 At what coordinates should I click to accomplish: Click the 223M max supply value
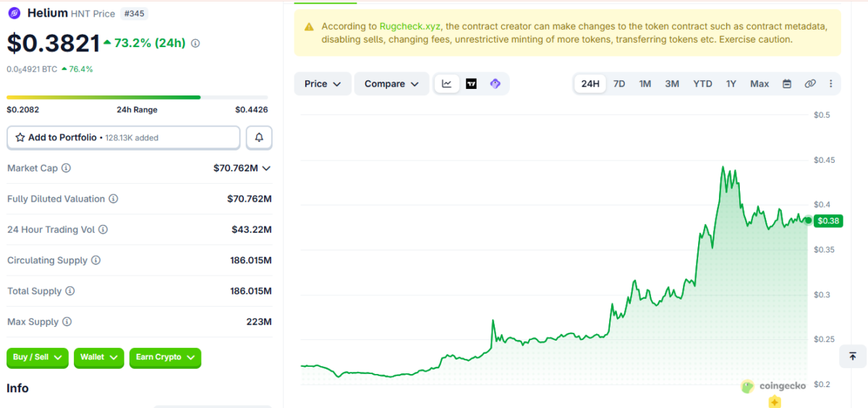(x=259, y=322)
